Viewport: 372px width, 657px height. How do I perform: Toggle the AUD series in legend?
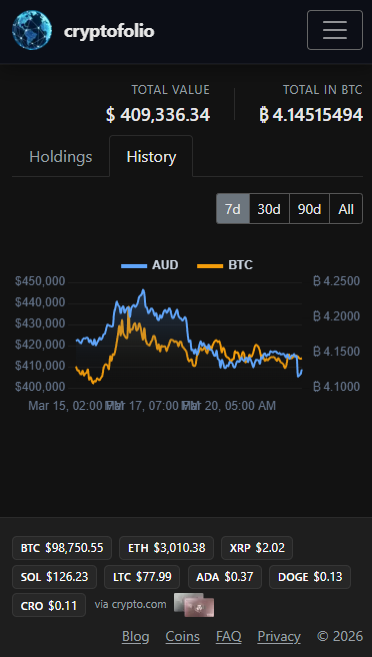coord(150,265)
